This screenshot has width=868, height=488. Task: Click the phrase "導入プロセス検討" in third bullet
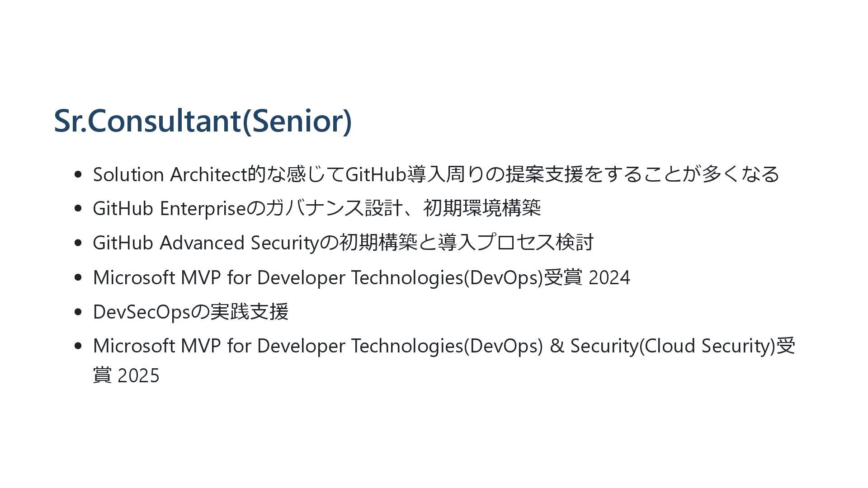pos(515,243)
